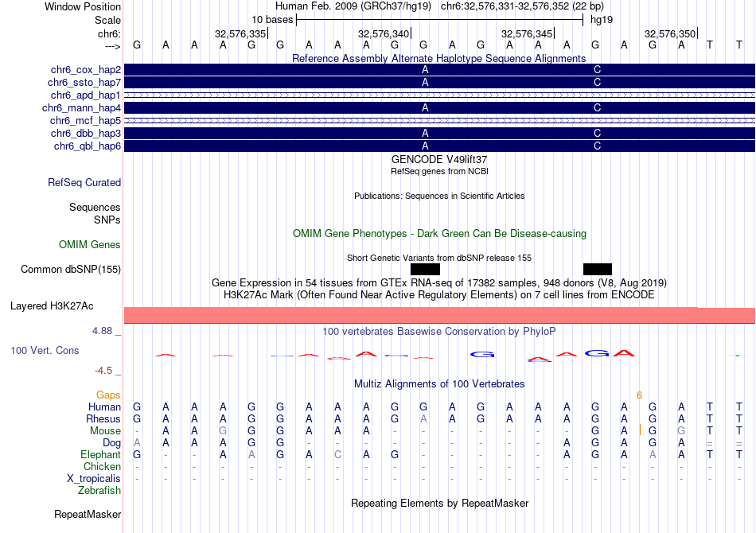Screen dimensions: 756x533
Task: Select the Scale row label
Action: (x=107, y=20)
